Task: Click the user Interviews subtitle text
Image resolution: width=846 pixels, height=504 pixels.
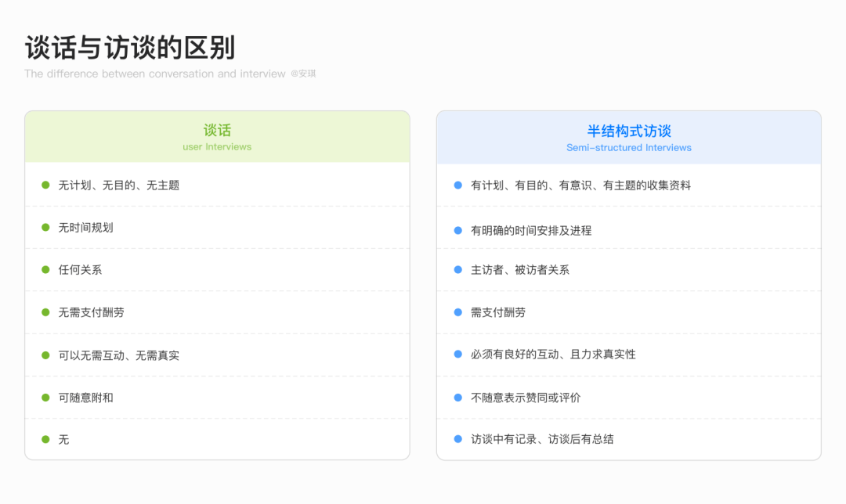Action: click(217, 146)
